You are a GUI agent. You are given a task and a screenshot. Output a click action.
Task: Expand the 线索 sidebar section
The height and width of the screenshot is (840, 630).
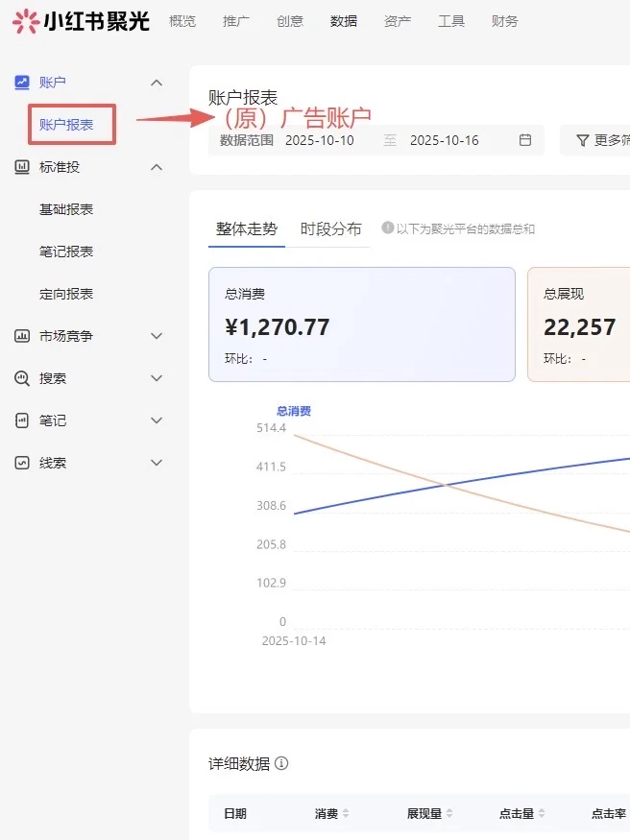pos(157,463)
